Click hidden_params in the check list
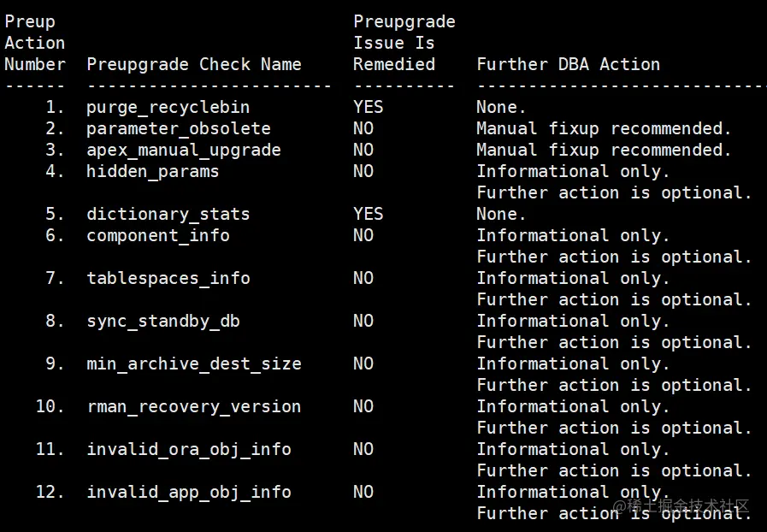Viewport: 767px width, 532px height. click(x=152, y=171)
